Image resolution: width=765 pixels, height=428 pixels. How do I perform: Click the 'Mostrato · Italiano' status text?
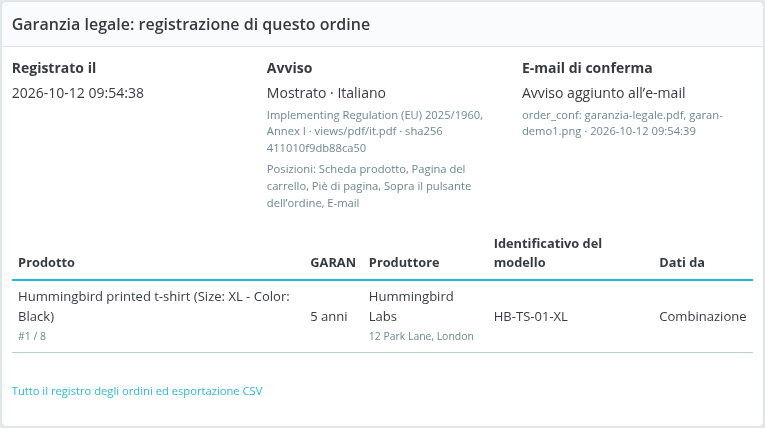[x=326, y=93]
